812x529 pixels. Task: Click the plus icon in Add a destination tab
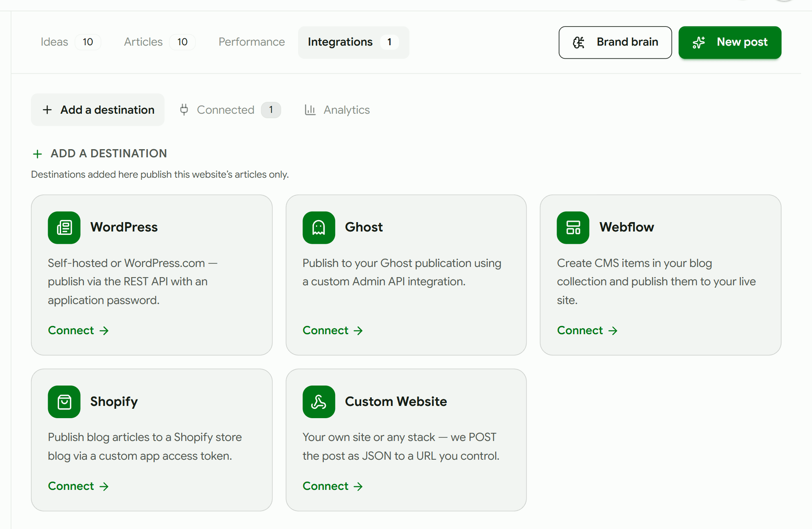pos(47,110)
